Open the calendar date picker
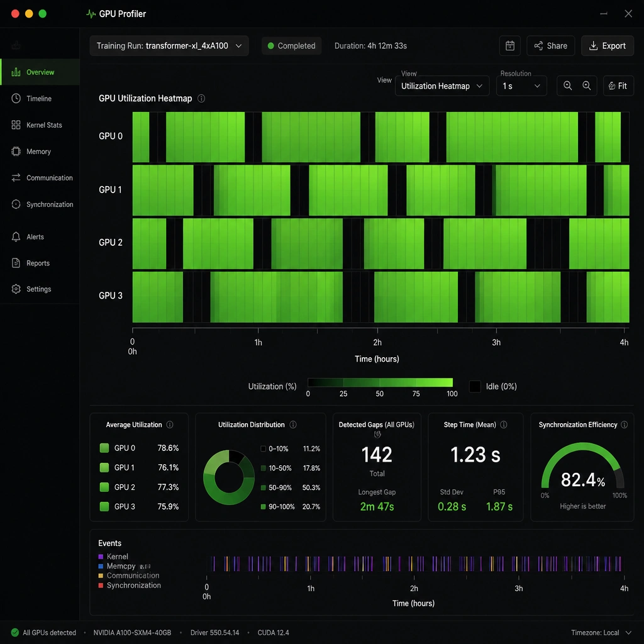644x644 pixels. click(x=509, y=45)
